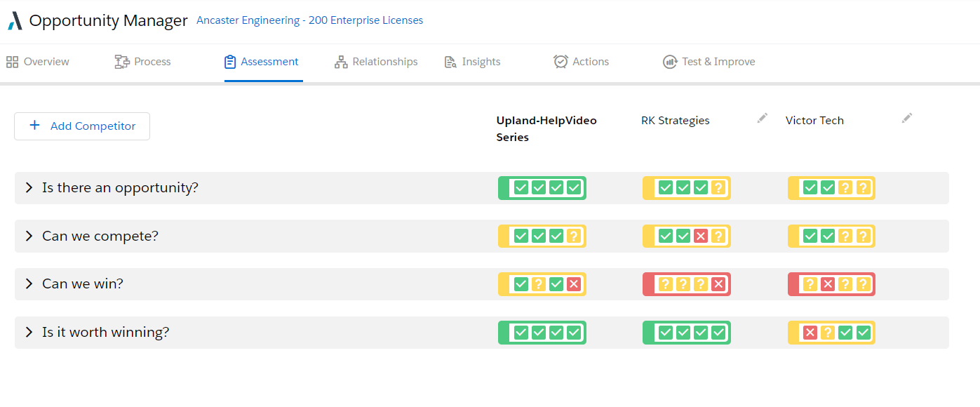Expand the 'Is it worth winning?' section

click(x=29, y=332)
